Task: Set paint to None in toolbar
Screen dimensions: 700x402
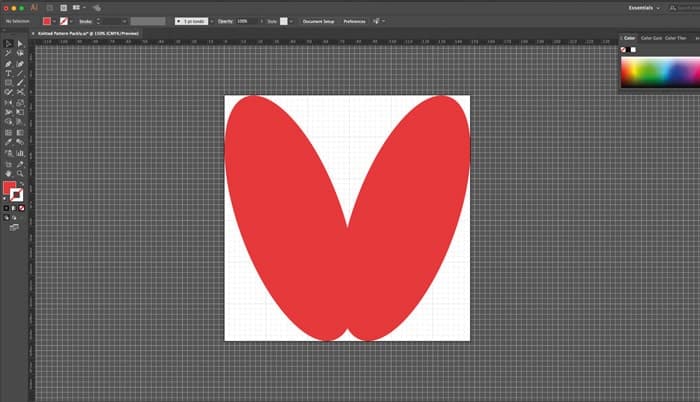Action: 22,207
